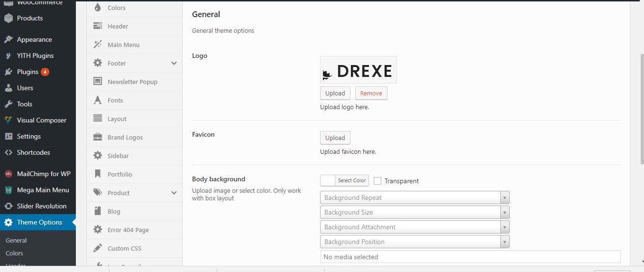Click the Theme Options gear icon
Screen dimensions: 644x272
click(x=9, y=222)
